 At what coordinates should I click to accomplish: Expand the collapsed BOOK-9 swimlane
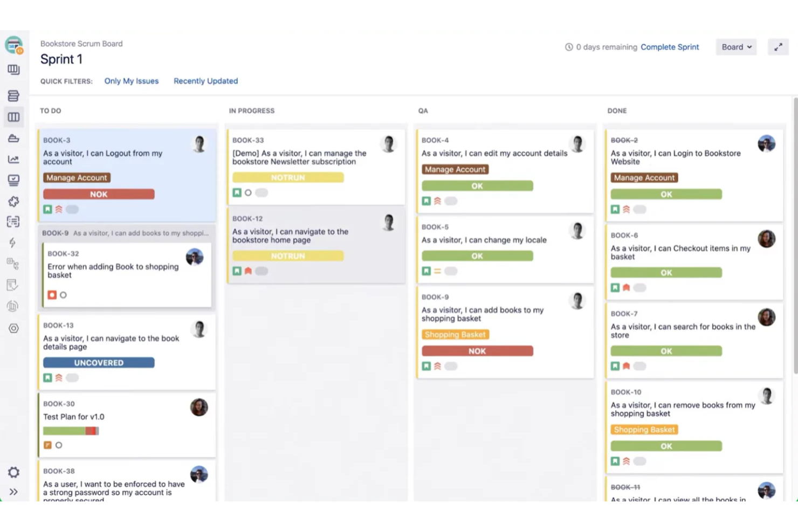(126, 233)
